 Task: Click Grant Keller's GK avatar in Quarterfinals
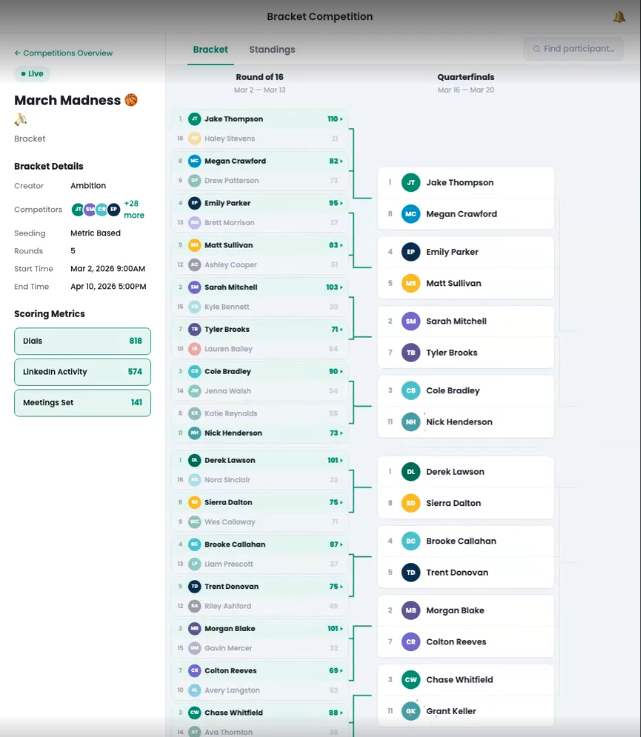click(410, 711)
